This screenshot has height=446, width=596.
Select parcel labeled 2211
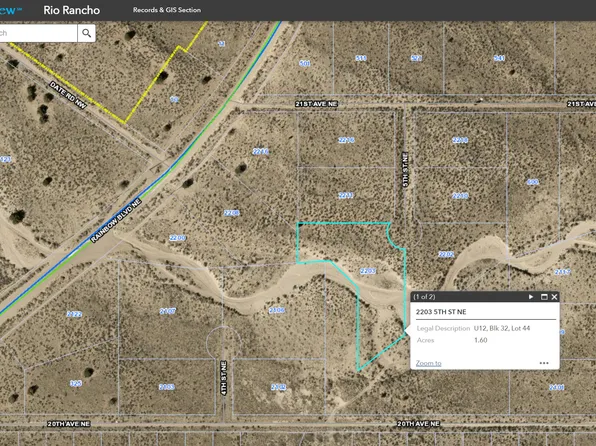pyautogui.click(x=346, y=195)
